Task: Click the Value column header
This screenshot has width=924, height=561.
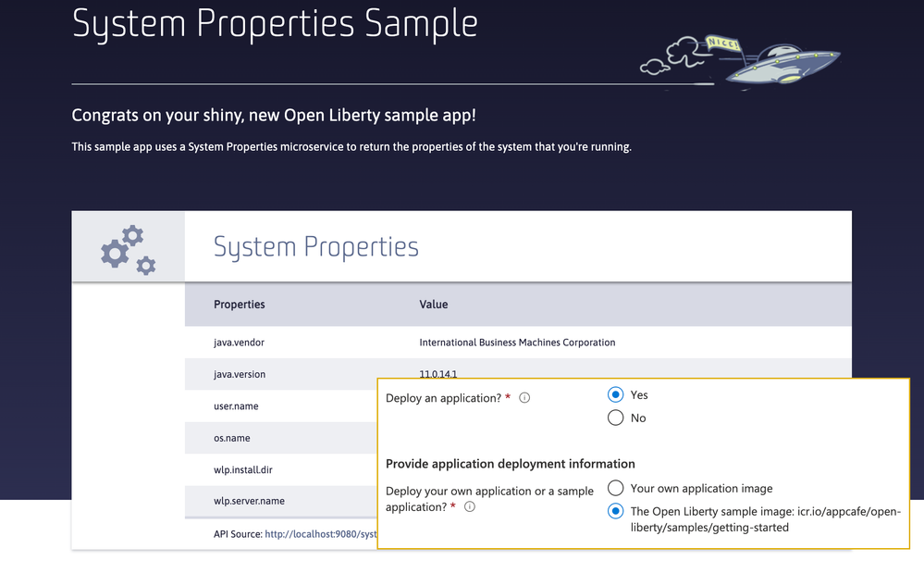Action: point(434,305)
